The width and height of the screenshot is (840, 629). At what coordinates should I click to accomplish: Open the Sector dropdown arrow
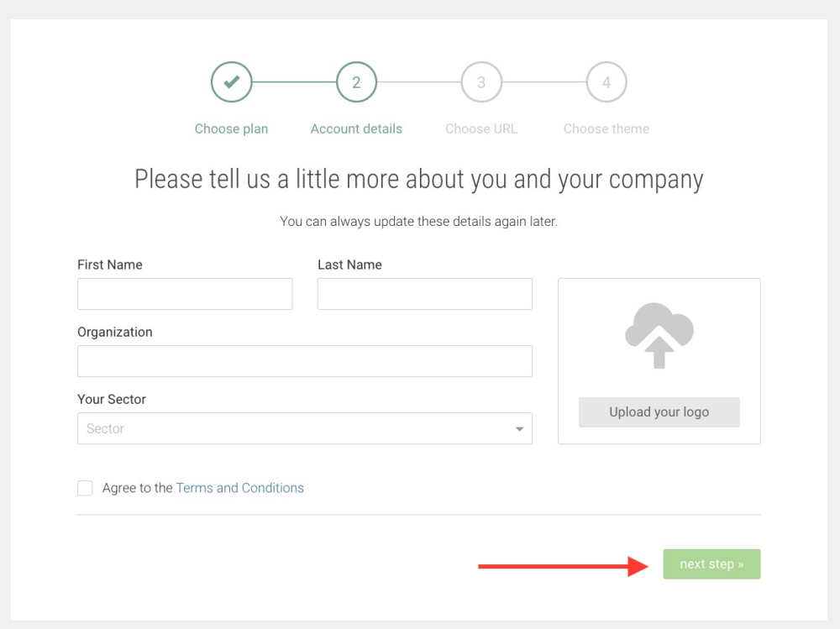point(520,429)
